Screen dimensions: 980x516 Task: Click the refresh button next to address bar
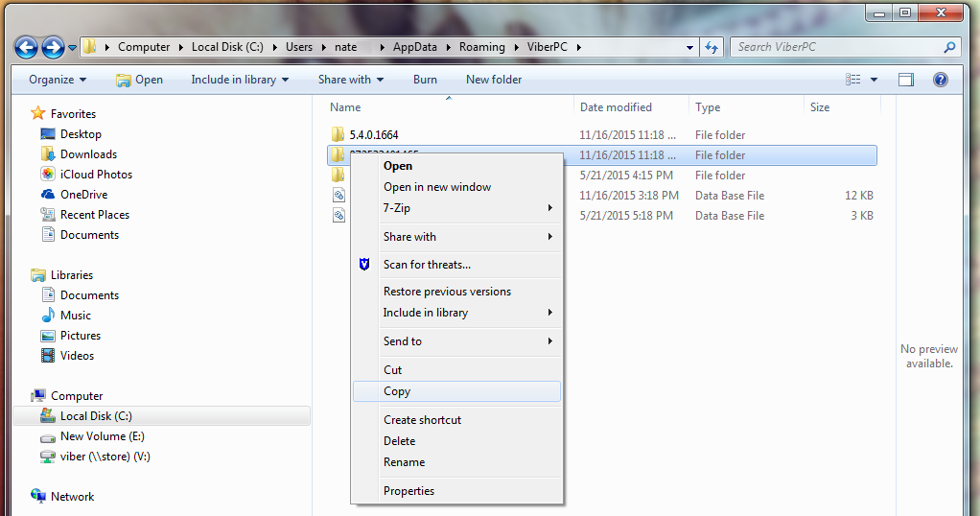712,47
